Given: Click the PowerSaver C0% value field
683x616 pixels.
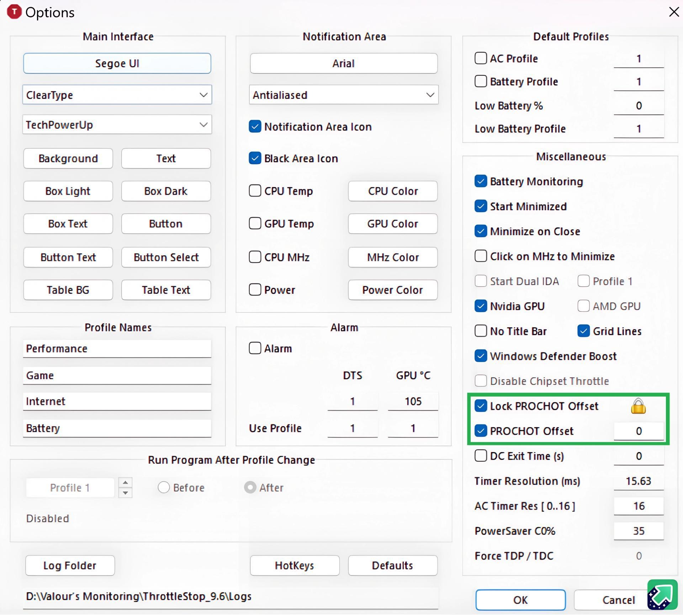Looking at the screenshot, I should coord(639,531).
